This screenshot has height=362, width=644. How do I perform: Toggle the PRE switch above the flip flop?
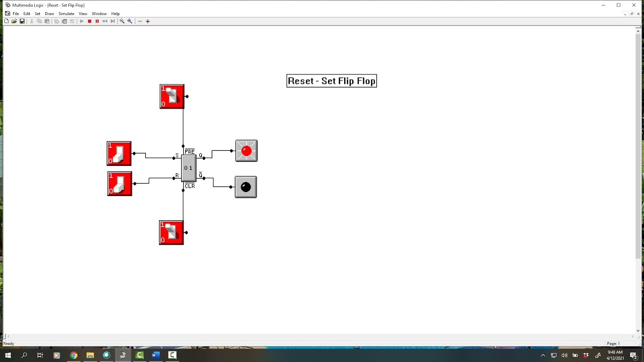[172, 97]
